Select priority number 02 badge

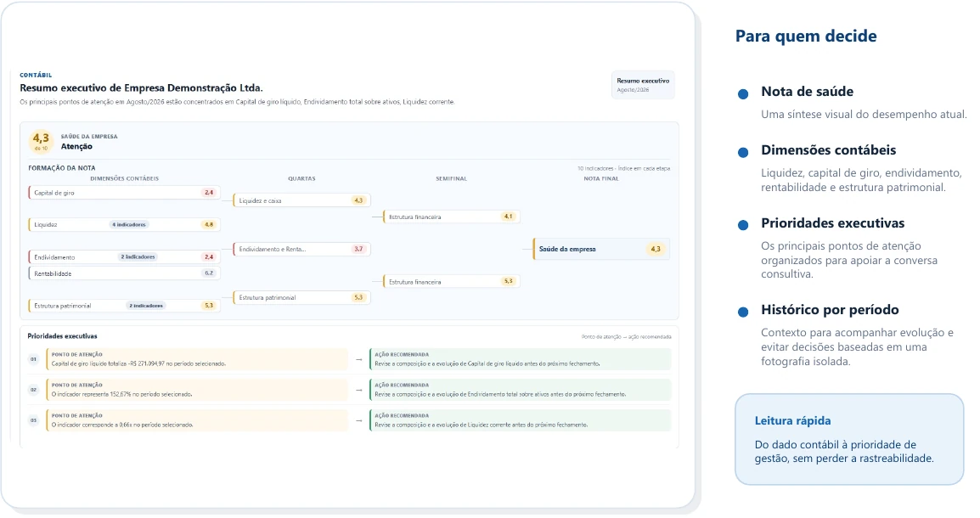(x=34, y=390)
